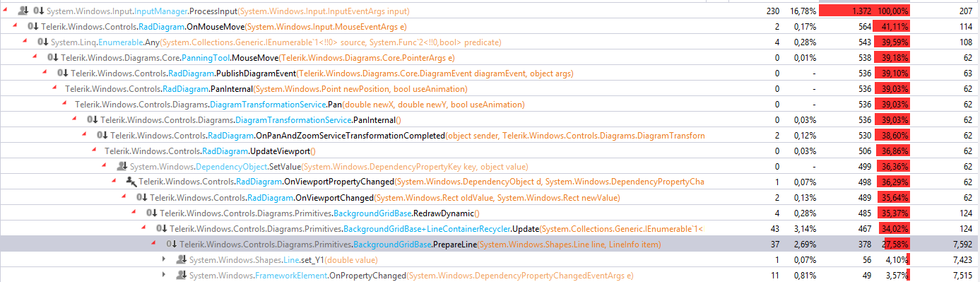Screen dimensions: 980x282
Task: Expand the Line.set_Y1 node
Action: [x=164, y=259]
